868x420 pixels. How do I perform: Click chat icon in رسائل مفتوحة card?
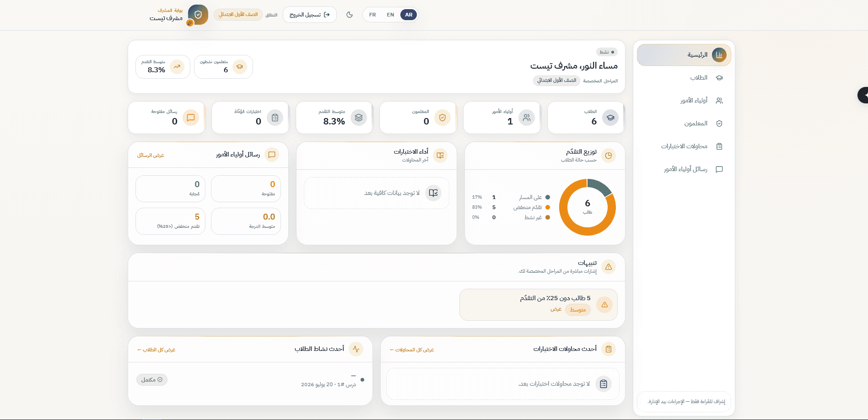191,118
